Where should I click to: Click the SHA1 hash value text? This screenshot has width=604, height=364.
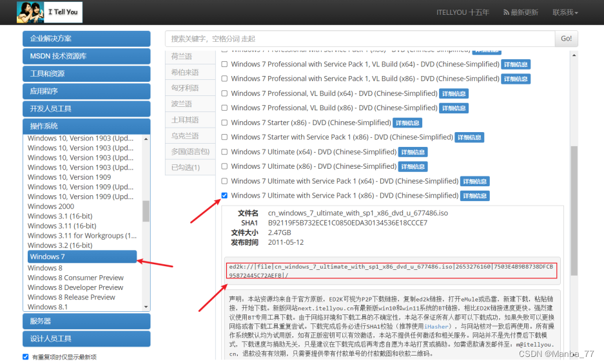(x=347, y=223)
